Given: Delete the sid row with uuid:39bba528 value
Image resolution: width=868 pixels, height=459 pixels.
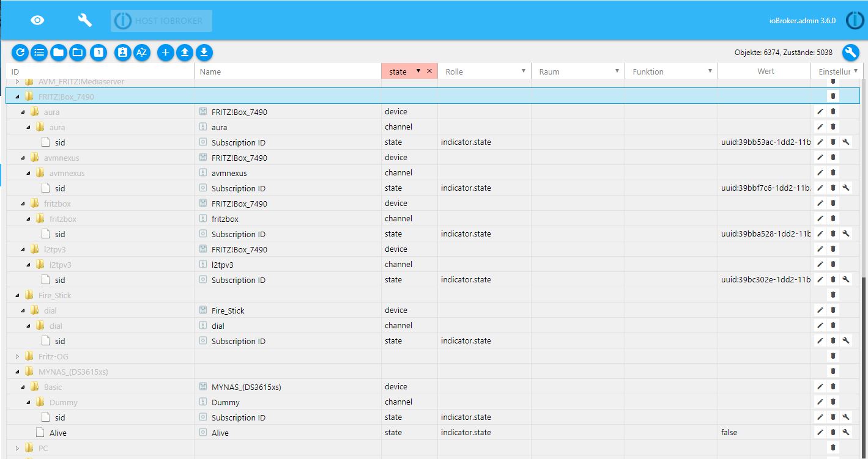Looking at the screenshot, I should point(833,233).
